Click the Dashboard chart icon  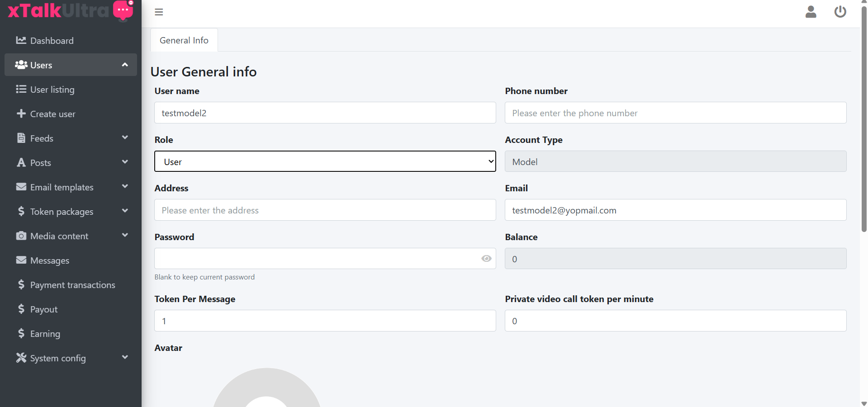(x=21, y=40)
